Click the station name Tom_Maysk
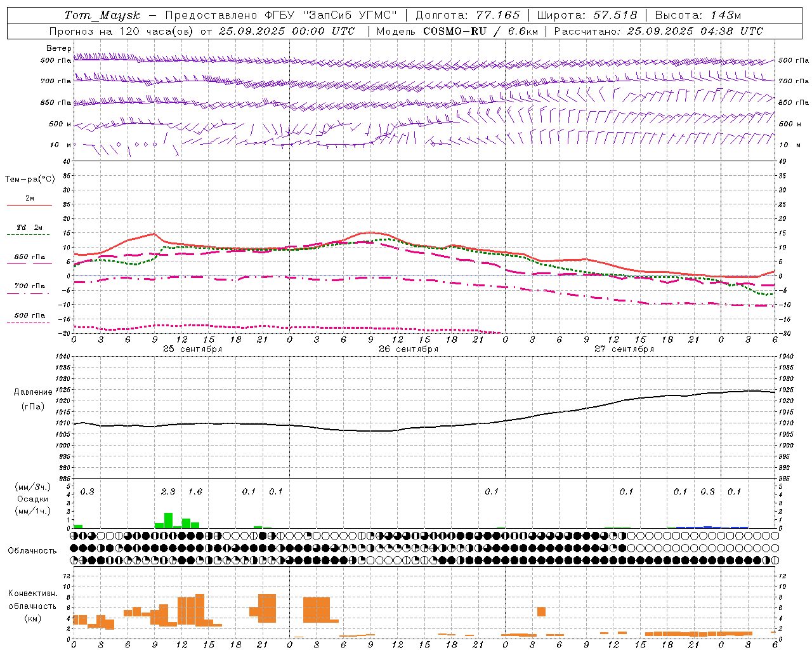 [102, 15]
